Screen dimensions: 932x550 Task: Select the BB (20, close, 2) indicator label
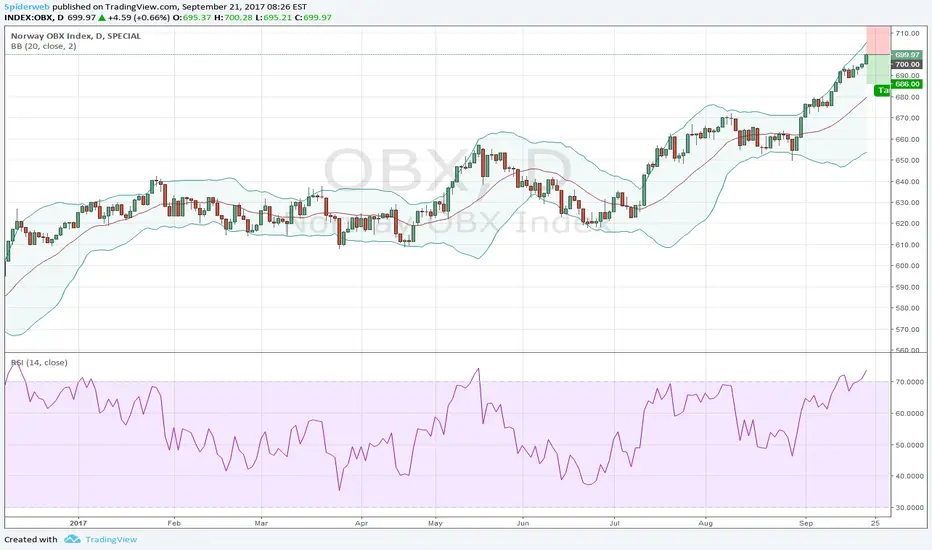tap(43, 46)
